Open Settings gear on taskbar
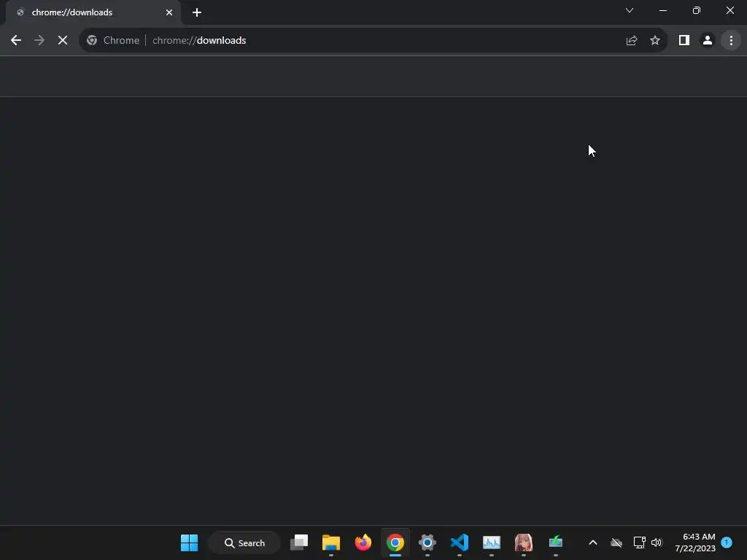The image size is (747, 560). [x=427, y=542]
